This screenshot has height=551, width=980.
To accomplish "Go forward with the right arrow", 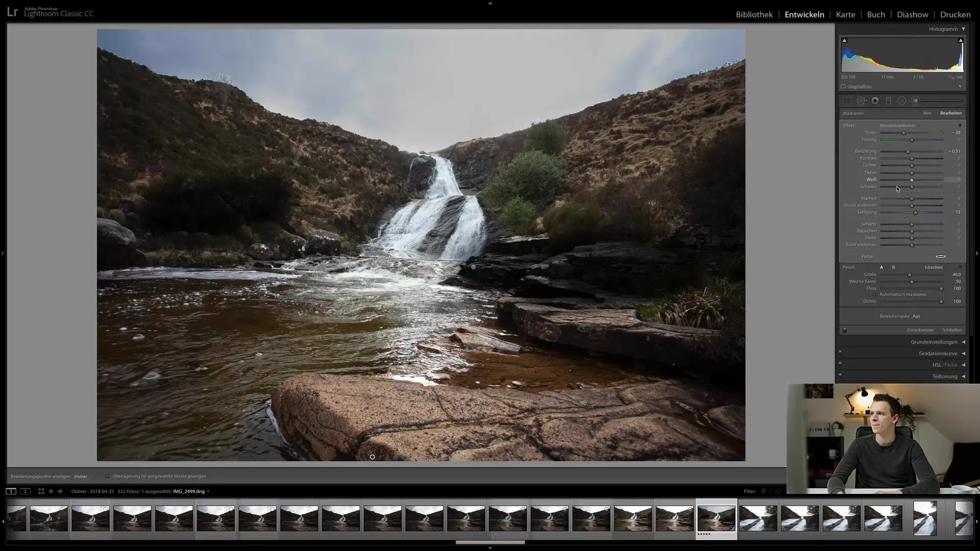I will pos(60,491).
